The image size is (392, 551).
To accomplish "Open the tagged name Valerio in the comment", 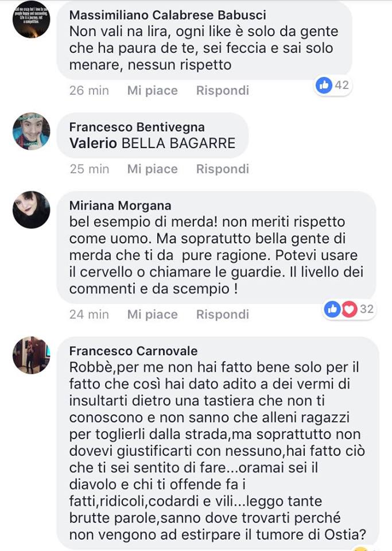I will (x=93, y=143).
